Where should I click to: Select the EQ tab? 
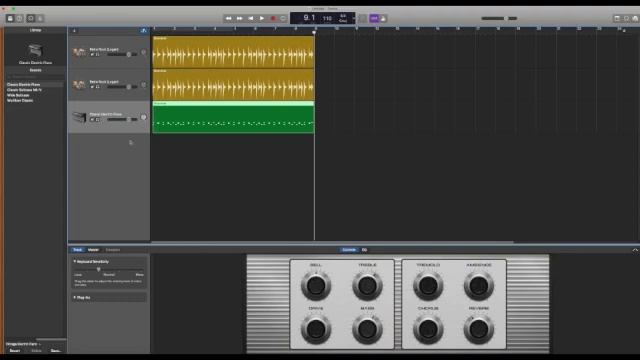[364, 250]
